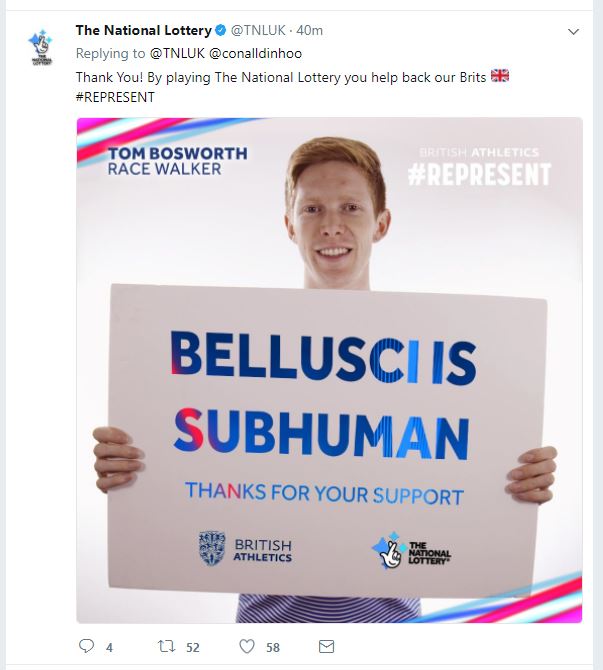Retweet this National Lottery tweet
The height and width of the screenshot is (670, 603).
pos(166,646)
